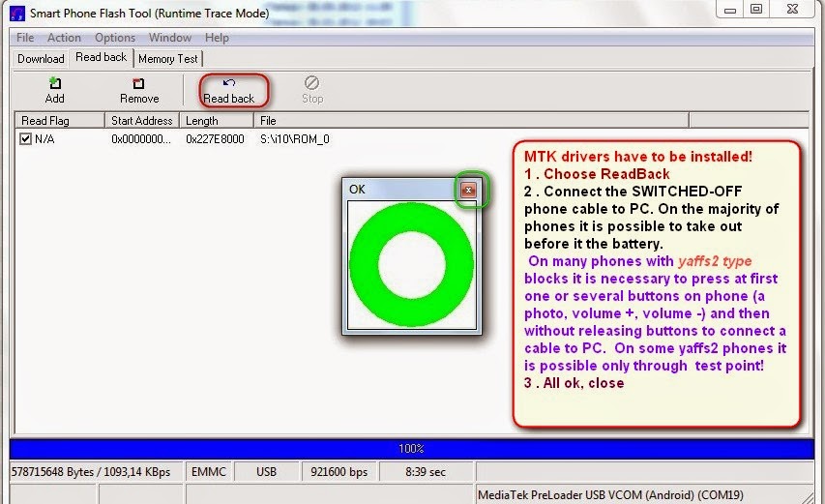Click the 578715648 Bytes status entry
The image size is (825, 504).
[97, 472]
